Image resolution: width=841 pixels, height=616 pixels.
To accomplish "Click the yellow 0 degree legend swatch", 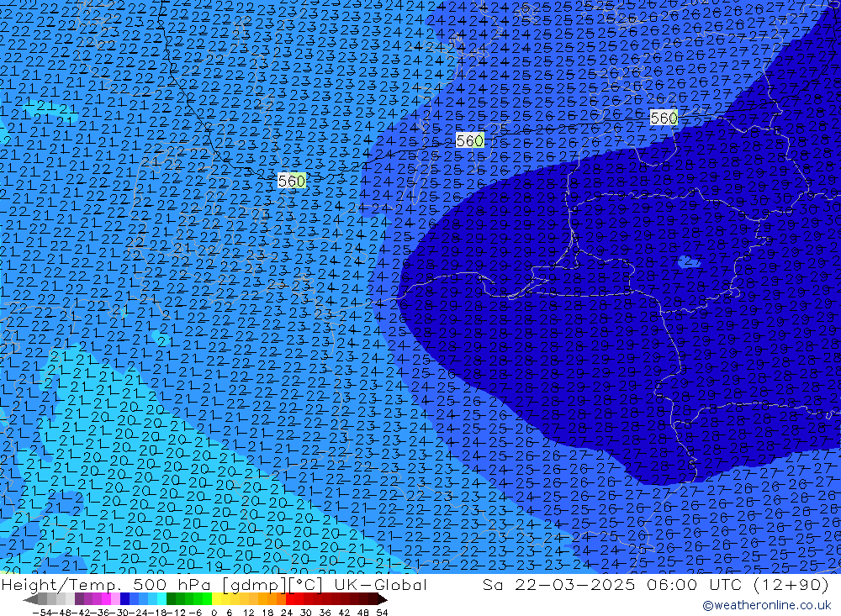I will (x=217, y=599).
